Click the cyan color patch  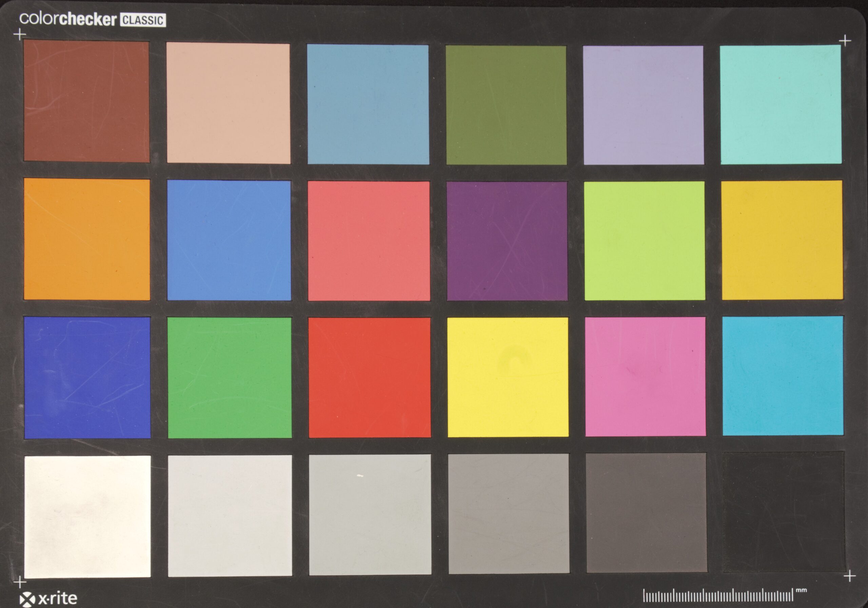coord(783,376)
